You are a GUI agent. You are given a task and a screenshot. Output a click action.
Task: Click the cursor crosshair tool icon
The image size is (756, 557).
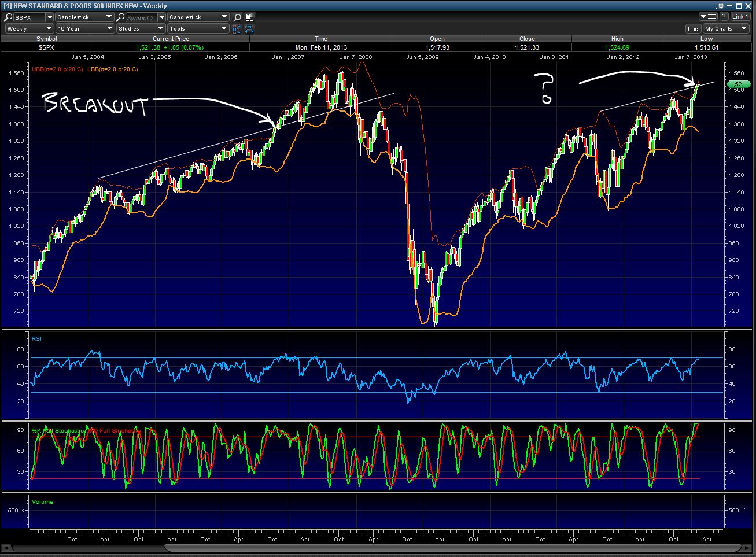[249, 17]
